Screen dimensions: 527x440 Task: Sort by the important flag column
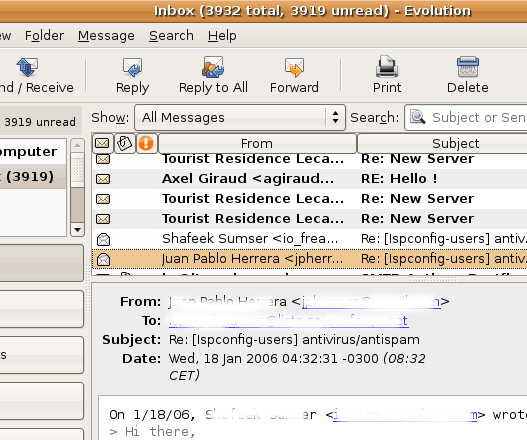146,143
